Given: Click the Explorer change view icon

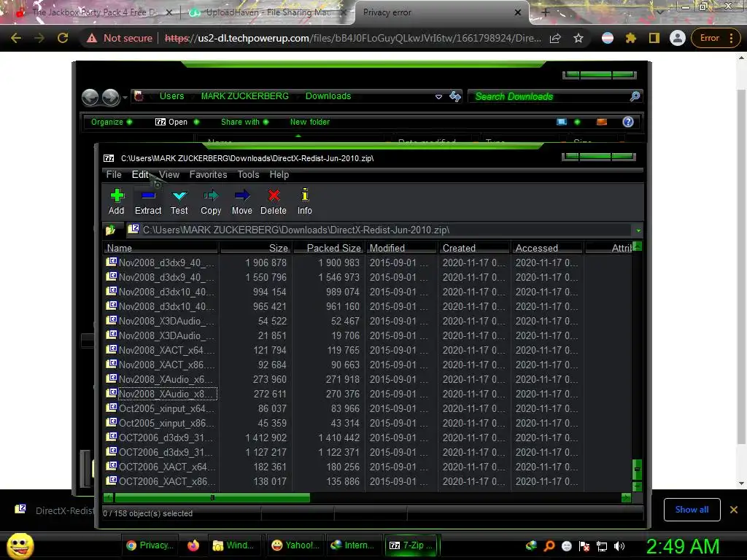Looking at the screenshot, I should 562,122.
